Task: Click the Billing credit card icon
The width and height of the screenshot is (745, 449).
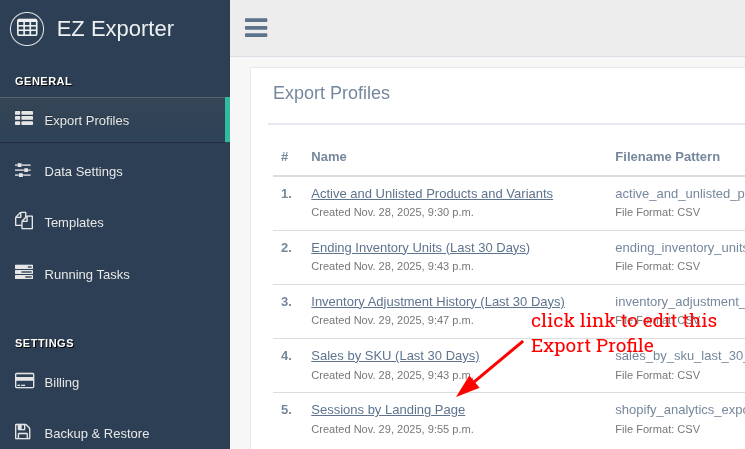Action: coord(24,381)
